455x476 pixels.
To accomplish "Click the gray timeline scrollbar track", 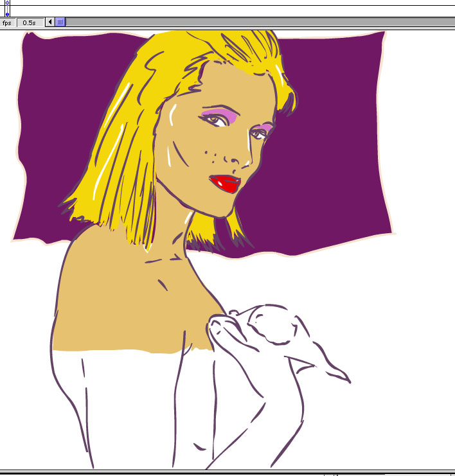I will pyautogui.click(x=260, y=22).
